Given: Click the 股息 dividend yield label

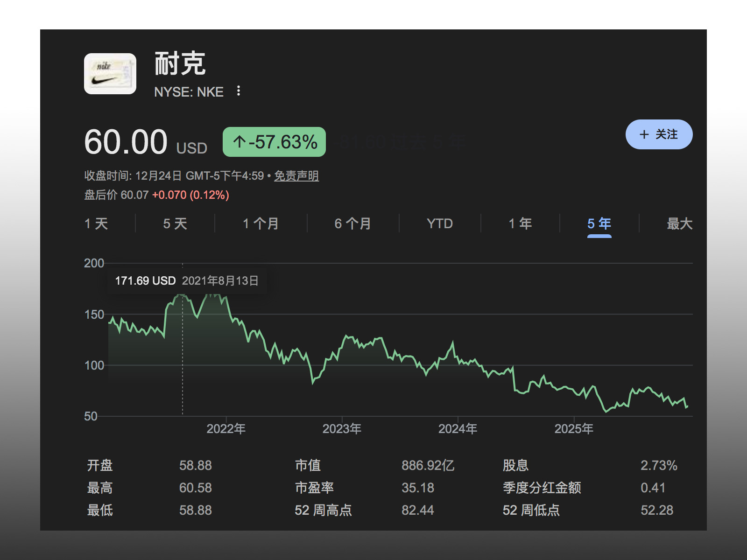Looking at the screenshot, I should click(515, 465).
